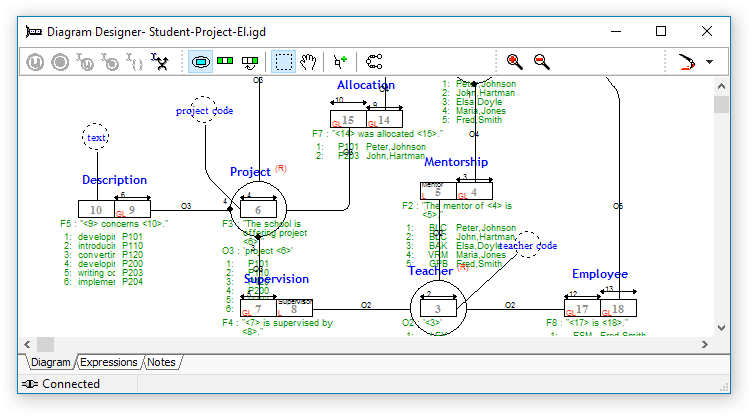Zoom out with the magnifier minus icon

(x=541, y=62)
